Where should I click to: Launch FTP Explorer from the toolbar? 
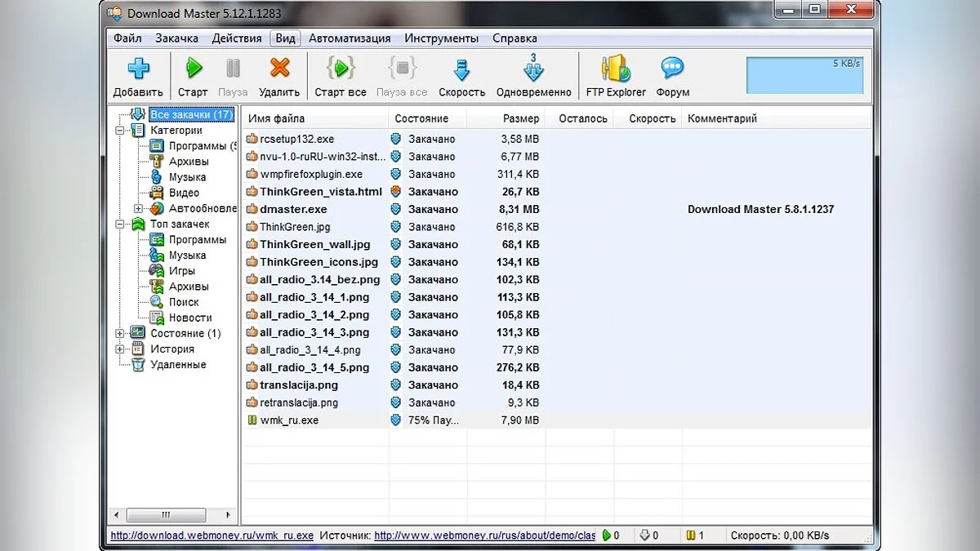pos(615,69)
